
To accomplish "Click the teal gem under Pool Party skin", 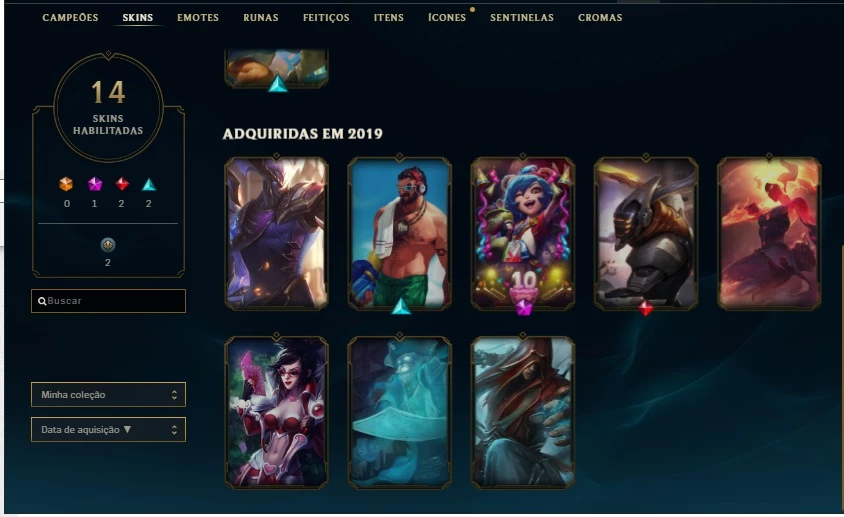I will tap(400, 307).
